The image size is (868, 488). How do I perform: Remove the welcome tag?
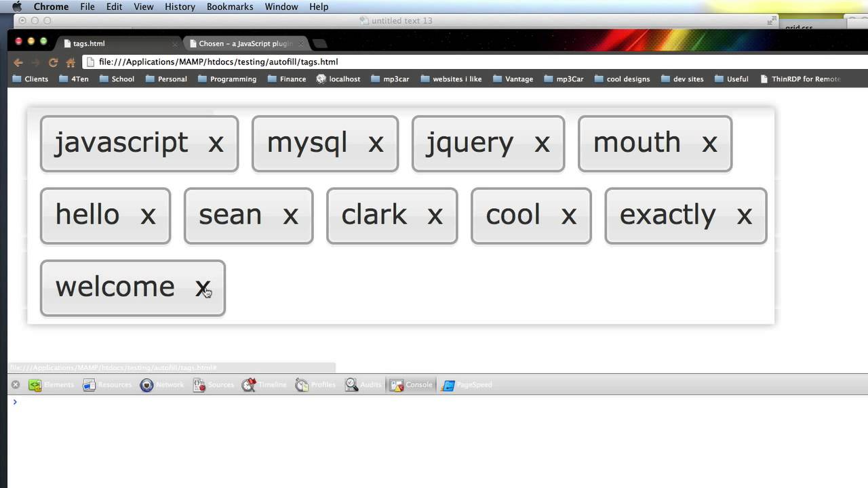pos(203,288)
